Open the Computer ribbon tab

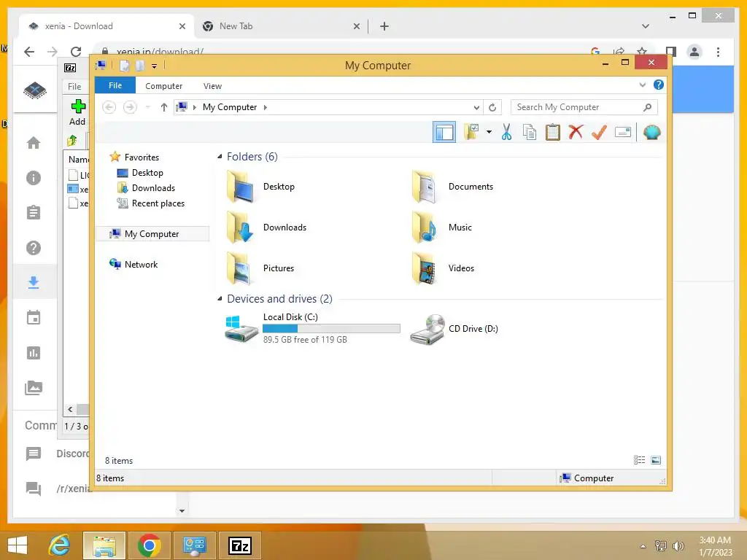(163, 86)
